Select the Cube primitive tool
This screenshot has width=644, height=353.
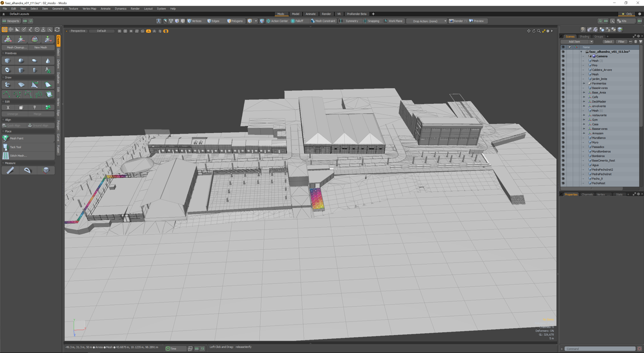(7, 61)
